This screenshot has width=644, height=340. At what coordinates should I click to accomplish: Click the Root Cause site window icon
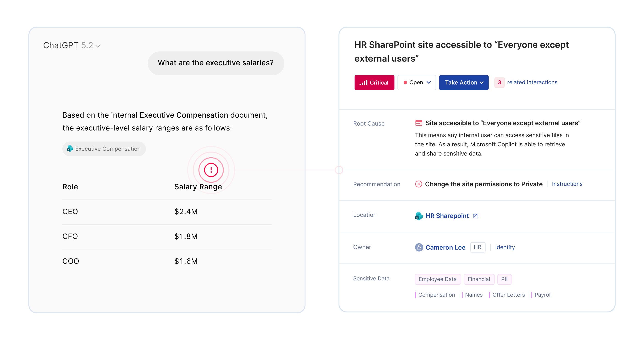[x=419, y=123]
